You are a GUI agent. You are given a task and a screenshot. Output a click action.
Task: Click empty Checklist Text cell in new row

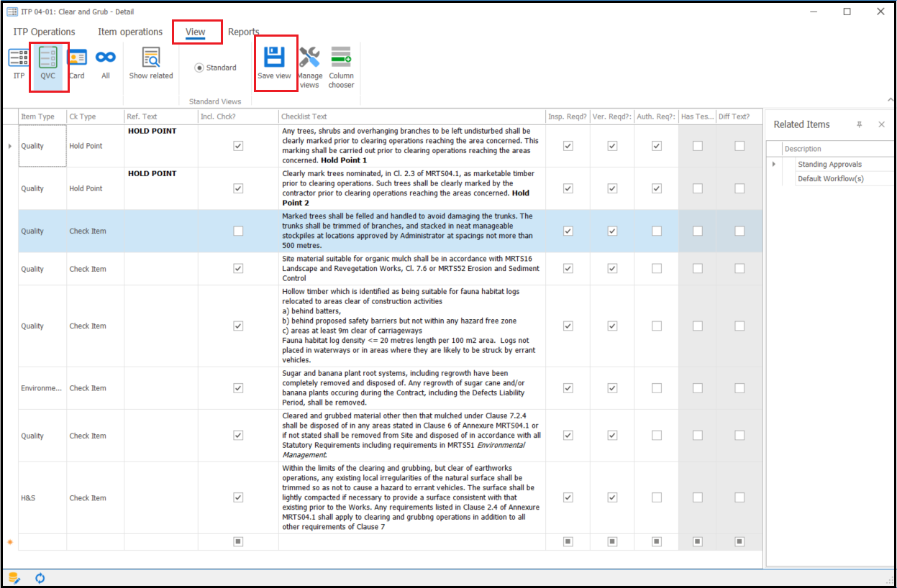pos(412,541)
